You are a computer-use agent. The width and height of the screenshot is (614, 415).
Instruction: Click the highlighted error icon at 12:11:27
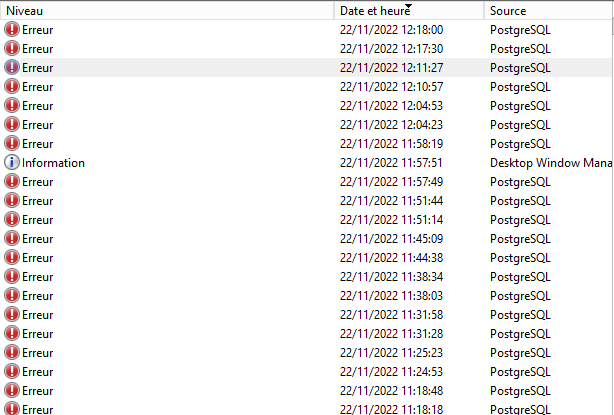[12, 67]
